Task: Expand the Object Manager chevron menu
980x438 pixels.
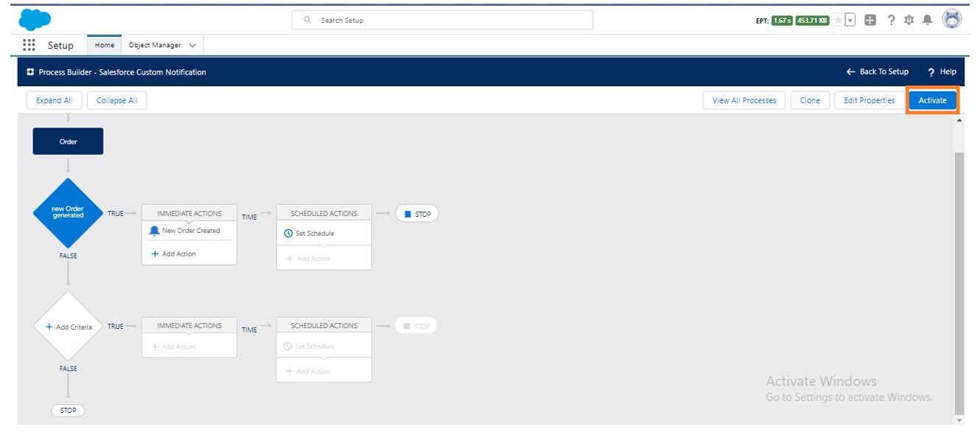Action: (193, 46)
